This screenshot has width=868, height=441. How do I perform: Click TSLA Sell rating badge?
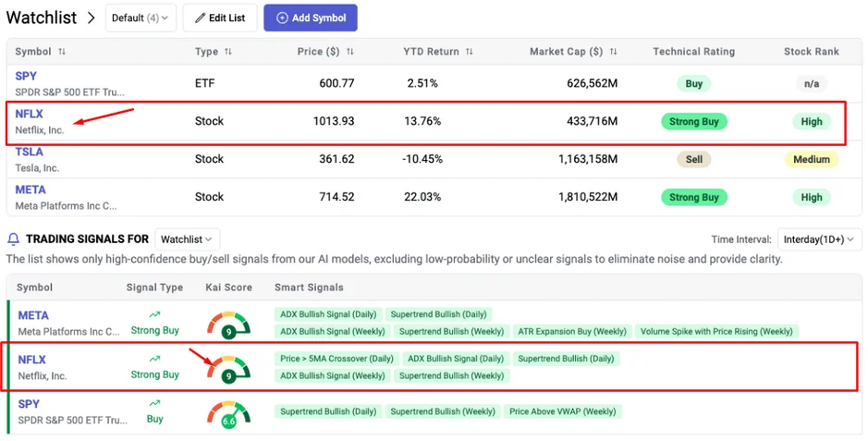point(693,159)
